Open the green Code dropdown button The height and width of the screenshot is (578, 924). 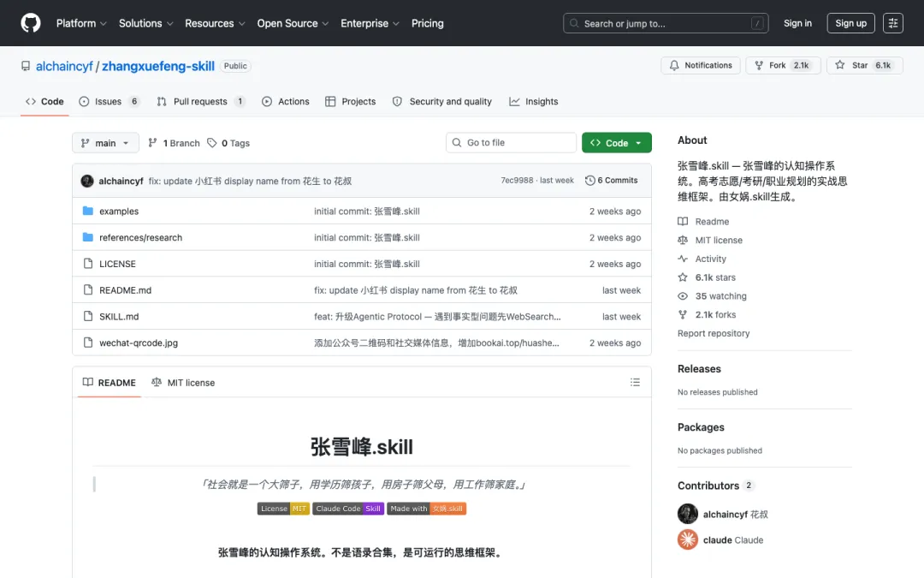616,143
